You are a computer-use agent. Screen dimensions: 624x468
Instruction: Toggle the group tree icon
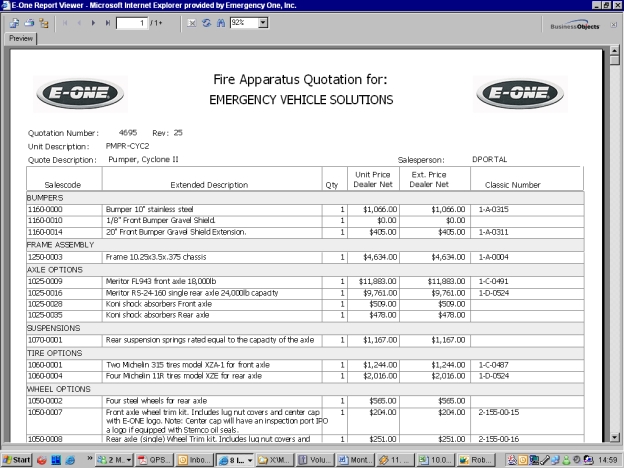[44, 23]
